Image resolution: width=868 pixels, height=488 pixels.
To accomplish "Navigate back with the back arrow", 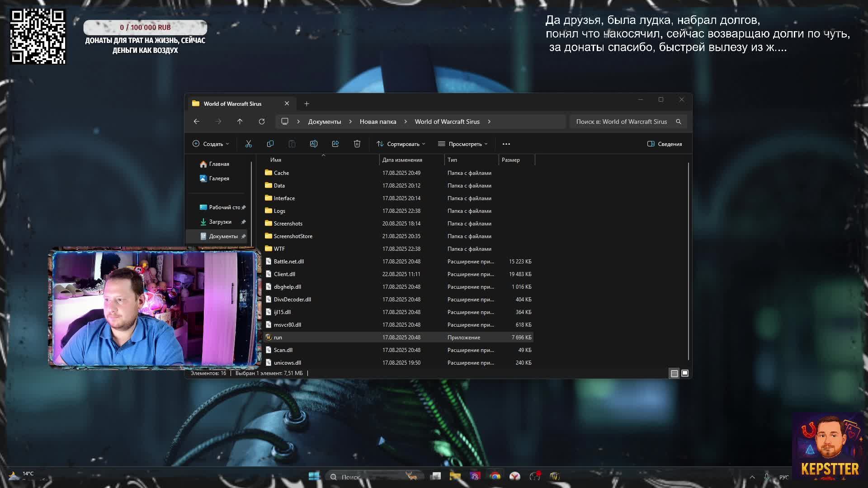I will [x=196, y=122].
